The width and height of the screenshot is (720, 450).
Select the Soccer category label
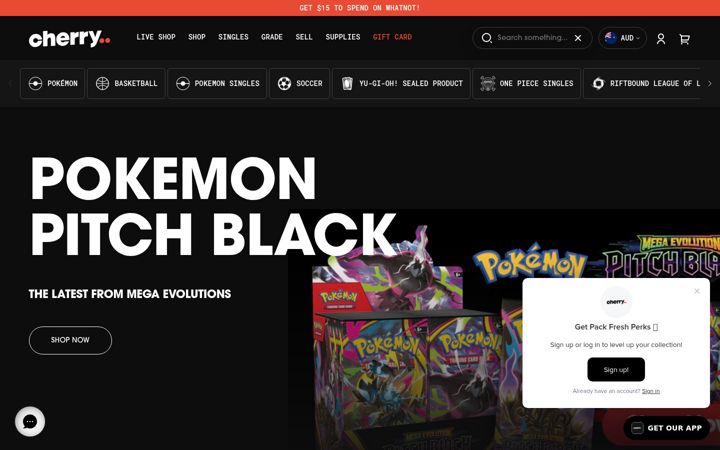coord(309,84)
